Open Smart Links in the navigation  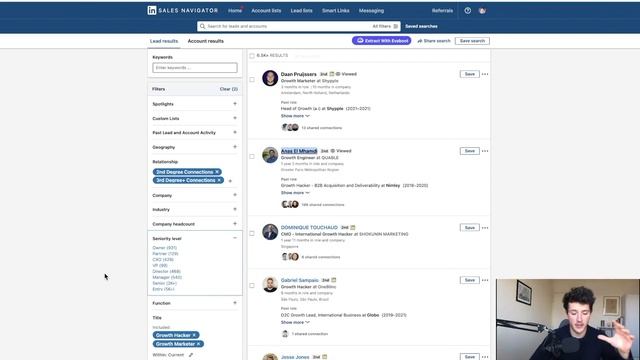click(336, 11)
